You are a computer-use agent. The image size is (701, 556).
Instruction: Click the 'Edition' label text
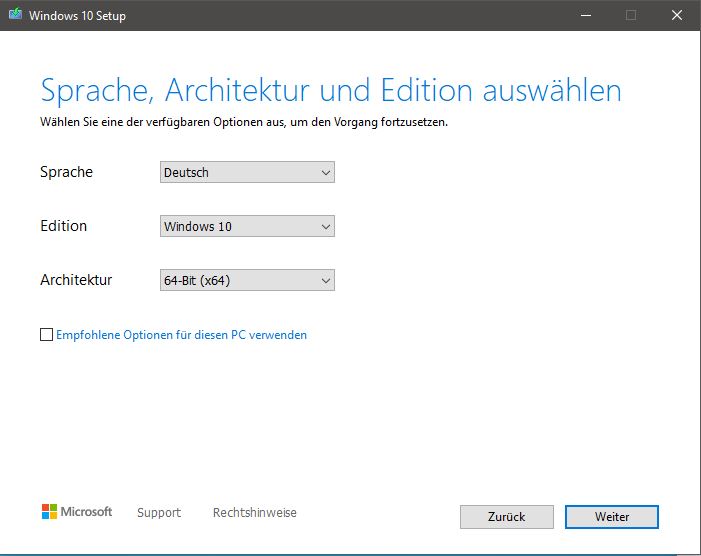[63, 226]
